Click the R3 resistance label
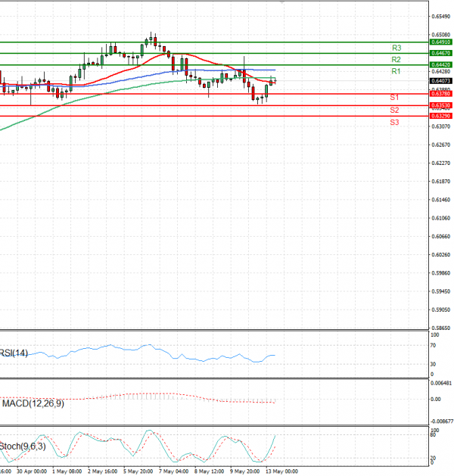 tap(396, 48)
